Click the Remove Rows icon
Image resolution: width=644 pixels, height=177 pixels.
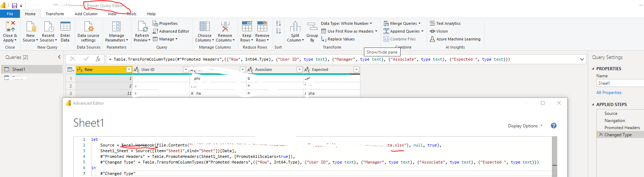coord(262,27)
